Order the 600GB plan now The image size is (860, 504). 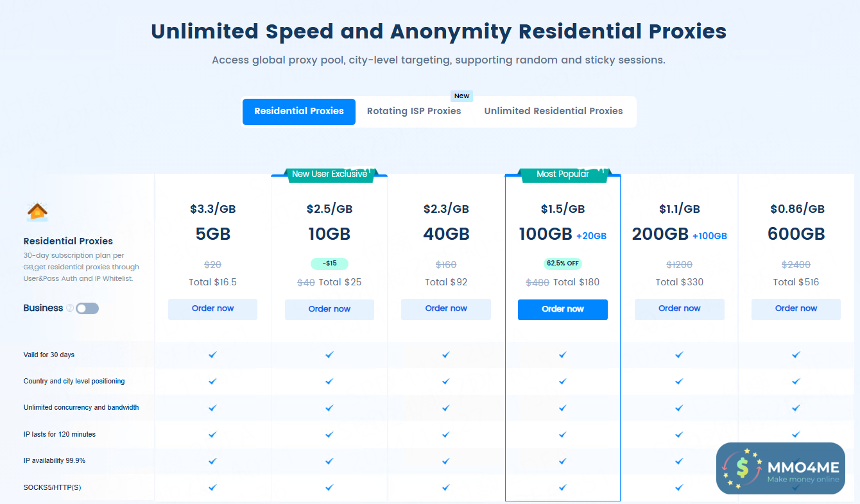[796, 309]
